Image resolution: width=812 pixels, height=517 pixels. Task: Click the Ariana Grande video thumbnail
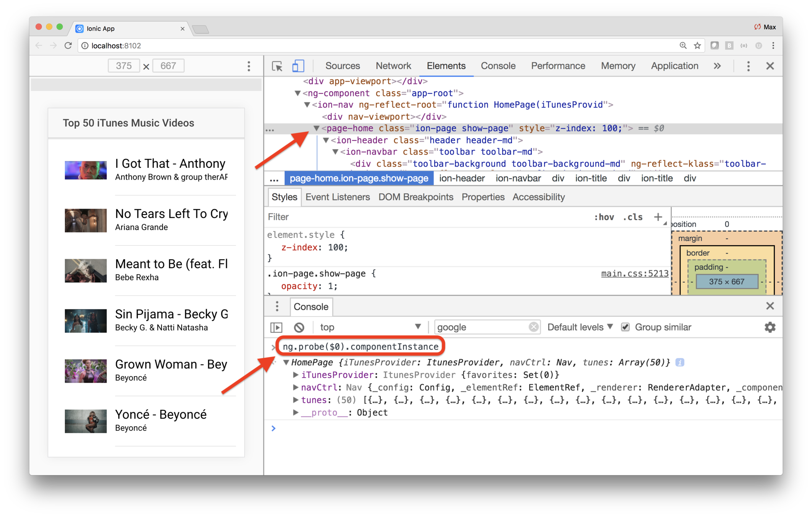(x=85, y=220)
